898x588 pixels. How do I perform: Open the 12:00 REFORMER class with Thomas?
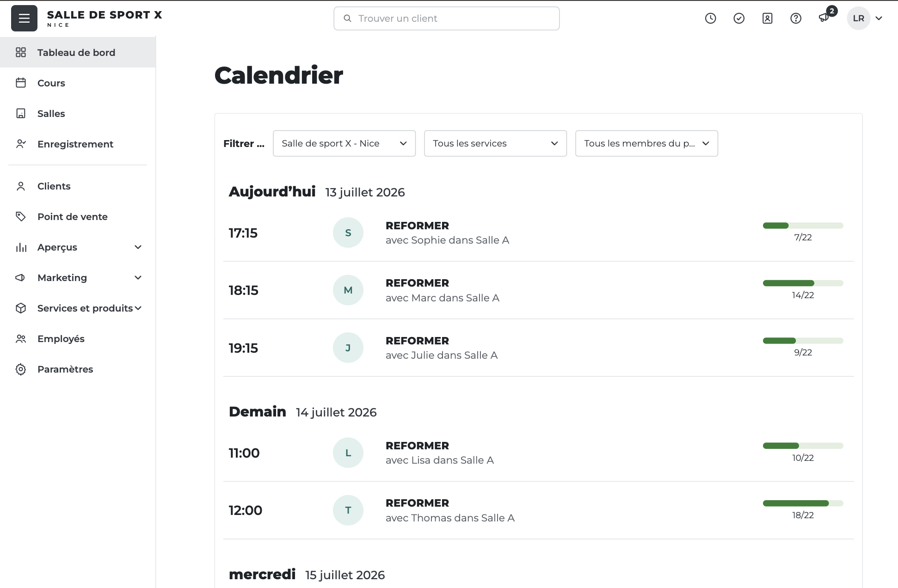pyautogui.click(x=538, y=510)
